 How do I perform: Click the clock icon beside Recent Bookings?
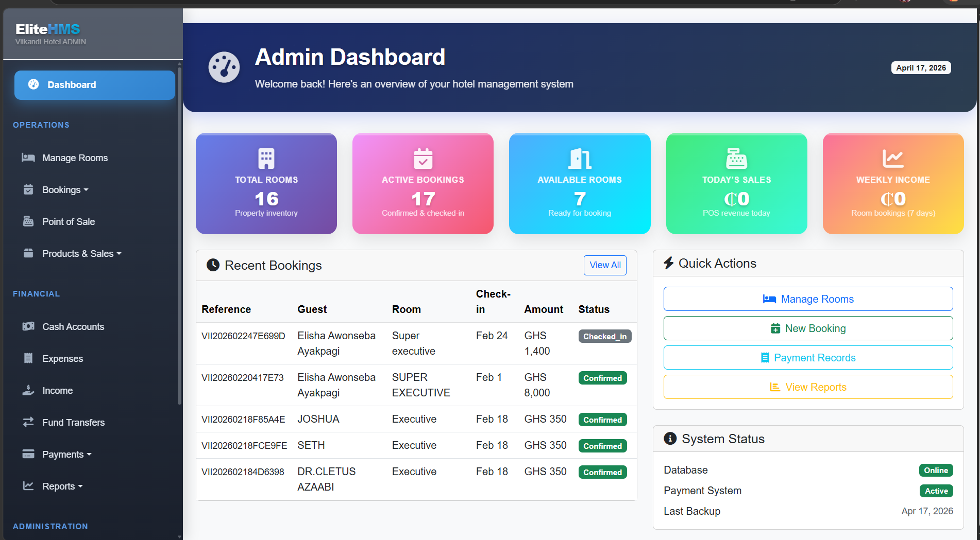tap(213, 265)
